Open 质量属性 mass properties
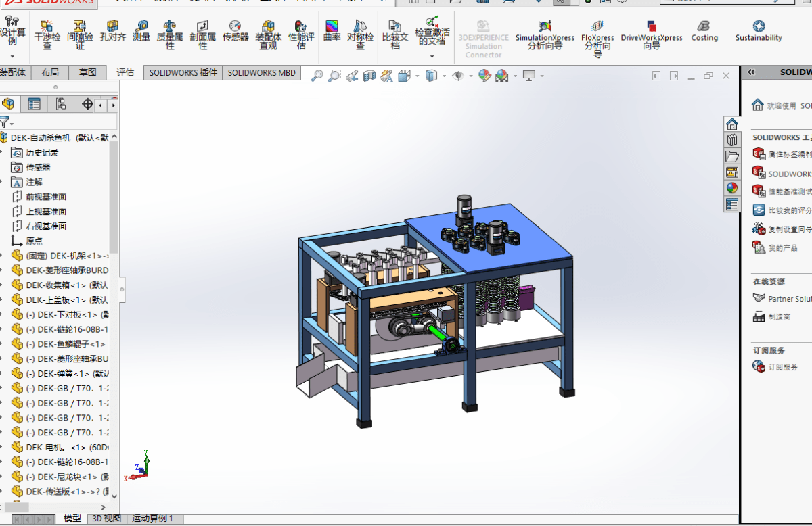The image size is (812, 526). tap(170, 35)
